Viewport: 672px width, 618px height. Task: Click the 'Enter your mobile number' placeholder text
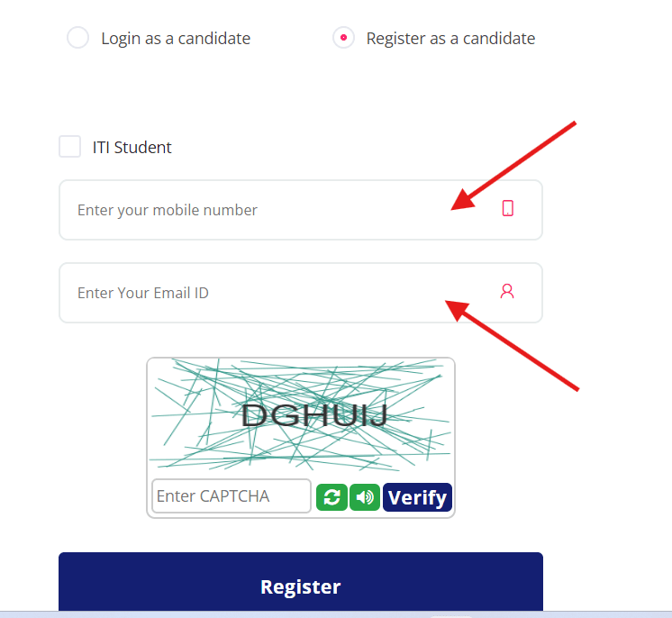pyautogui.click(x=168, y=211)
